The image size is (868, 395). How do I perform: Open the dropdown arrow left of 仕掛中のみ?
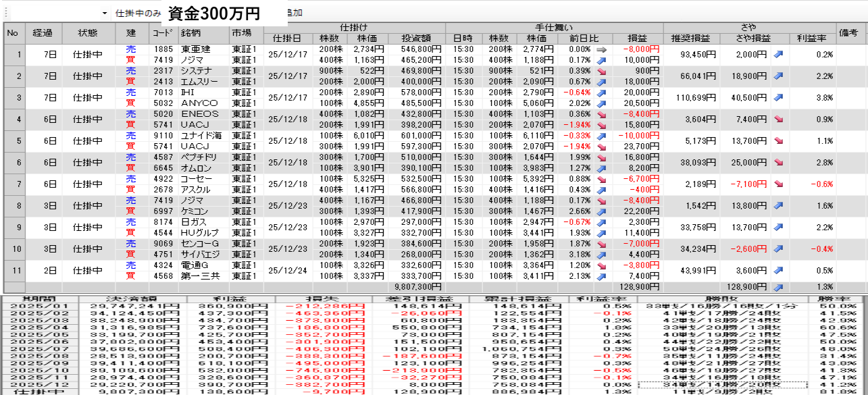click(105, 14)
